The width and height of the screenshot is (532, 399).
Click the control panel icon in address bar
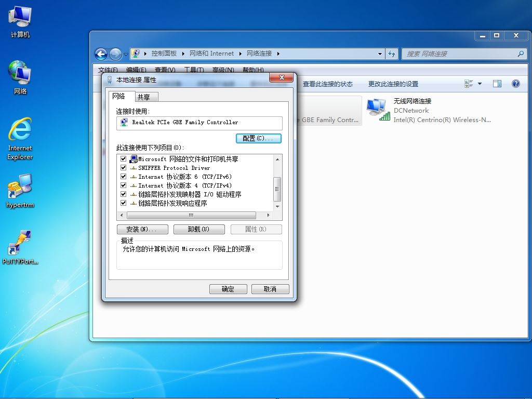[x=136, y=54]
